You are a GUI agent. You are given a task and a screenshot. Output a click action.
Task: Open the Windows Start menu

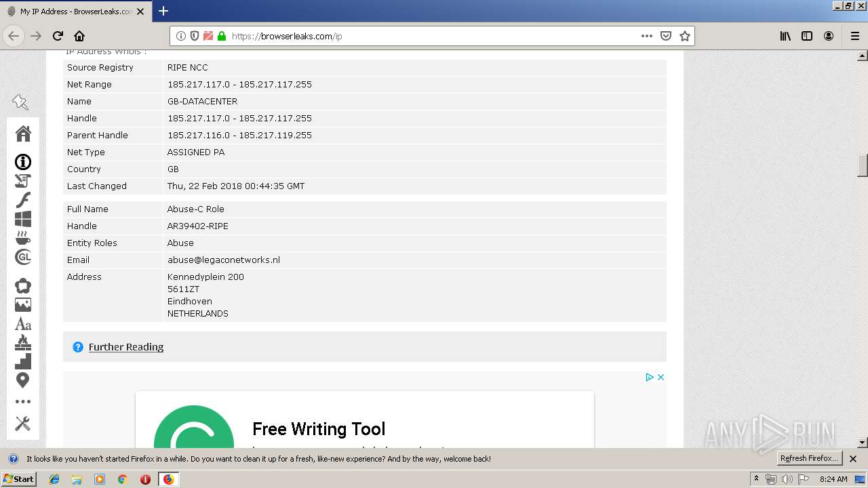pyautogui.click(x=19, y=479)
